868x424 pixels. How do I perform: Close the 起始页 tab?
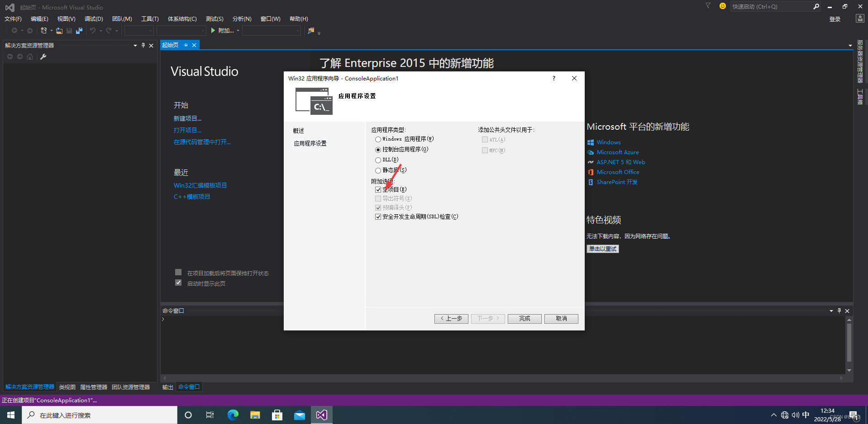pos(194,45)
